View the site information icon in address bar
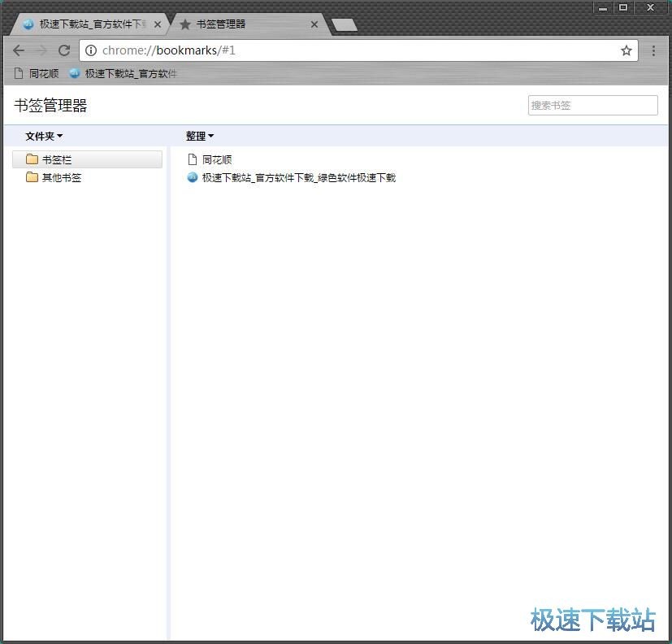Screen dimensions: 672x644 click(x=91, y=50)
